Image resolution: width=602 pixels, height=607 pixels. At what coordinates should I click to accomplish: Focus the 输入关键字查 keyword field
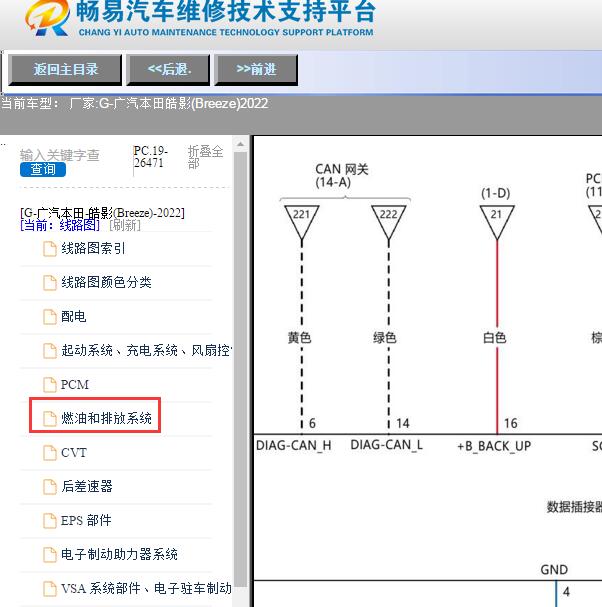coord(60,155)
